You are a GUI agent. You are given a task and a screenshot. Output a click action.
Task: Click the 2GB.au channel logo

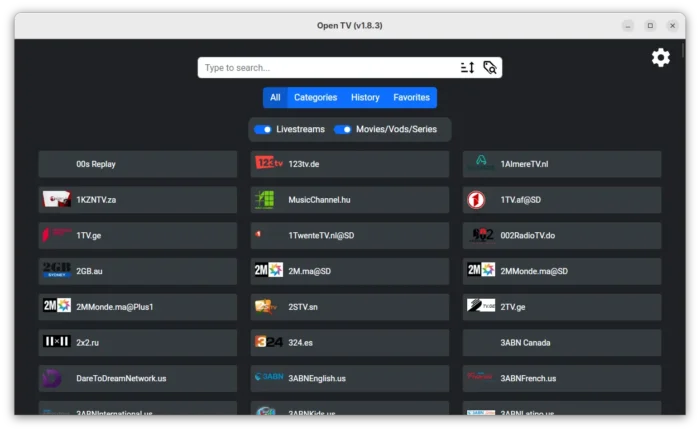[x=56, y=270]
